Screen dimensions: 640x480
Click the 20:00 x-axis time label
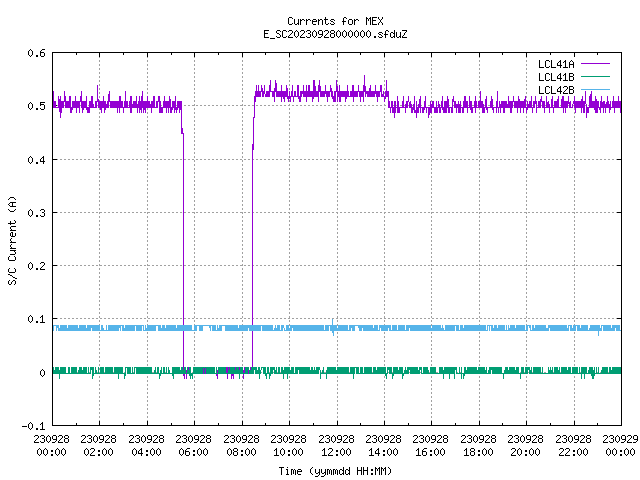(x=525, y=452)
